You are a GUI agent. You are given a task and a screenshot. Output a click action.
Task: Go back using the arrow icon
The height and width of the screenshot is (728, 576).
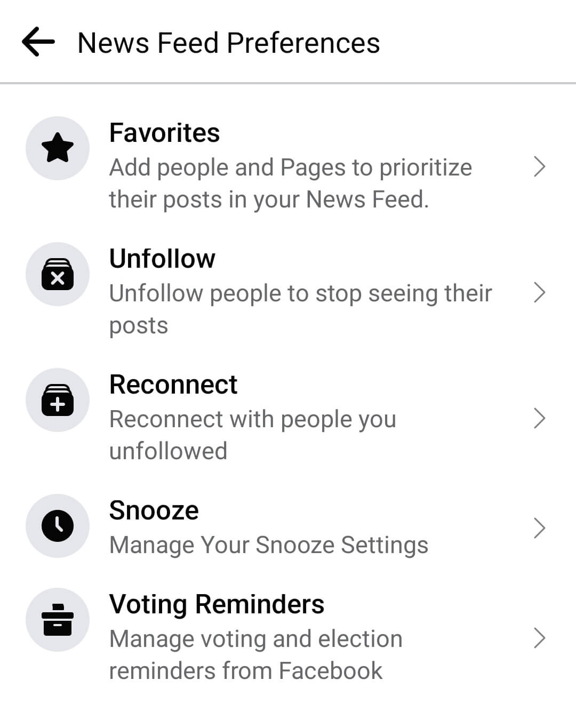coord(38,42)
